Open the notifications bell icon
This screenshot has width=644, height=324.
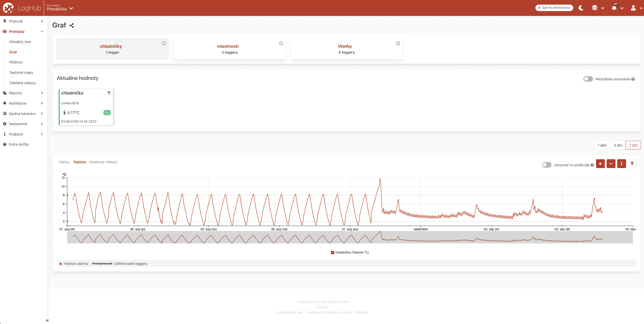tap(614, 8)
